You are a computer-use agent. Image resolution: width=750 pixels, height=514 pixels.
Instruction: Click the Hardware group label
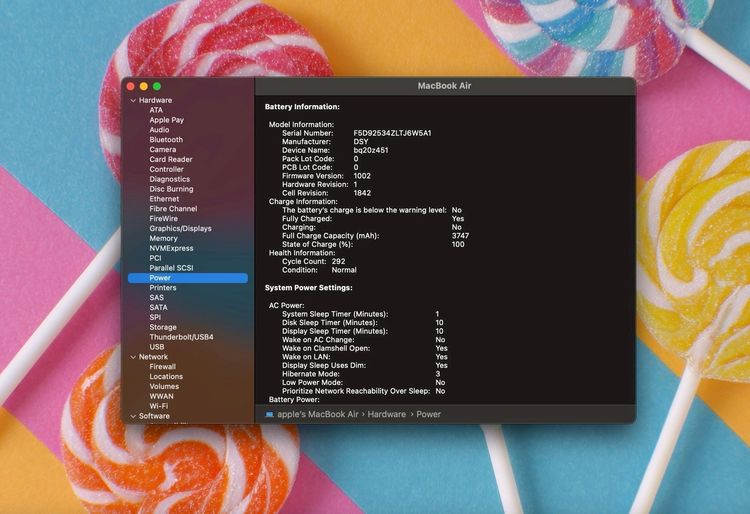(155, 100)
